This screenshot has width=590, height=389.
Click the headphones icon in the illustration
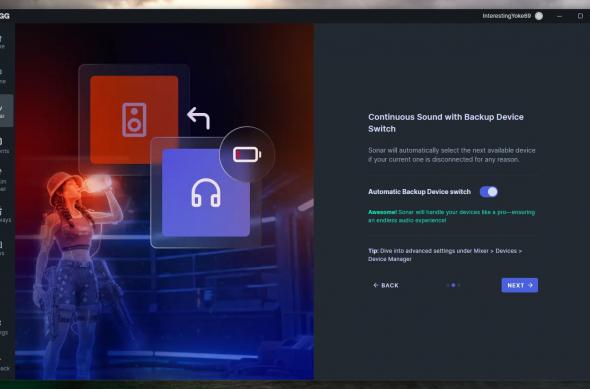coord(206,193)
